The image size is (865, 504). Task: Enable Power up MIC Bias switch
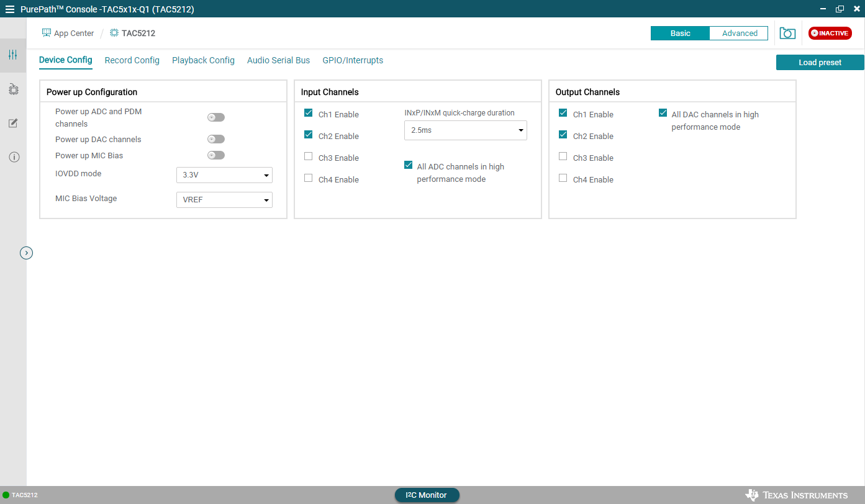coord(216,155)
